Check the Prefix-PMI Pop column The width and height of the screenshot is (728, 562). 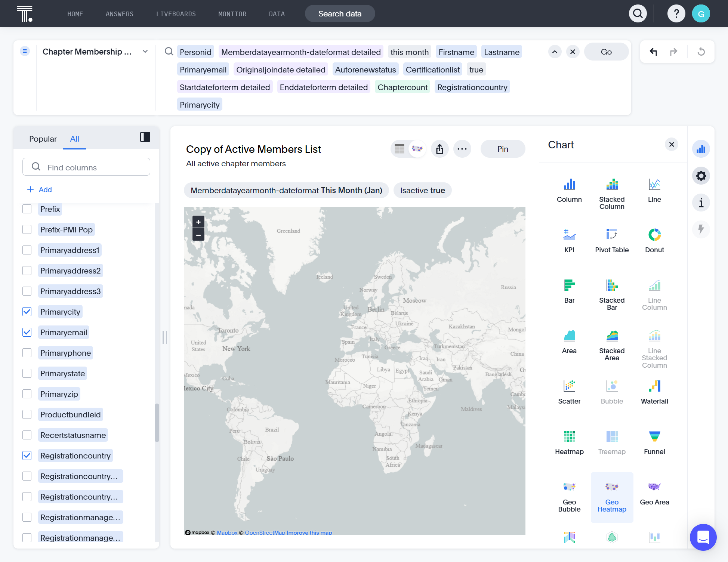27,229
